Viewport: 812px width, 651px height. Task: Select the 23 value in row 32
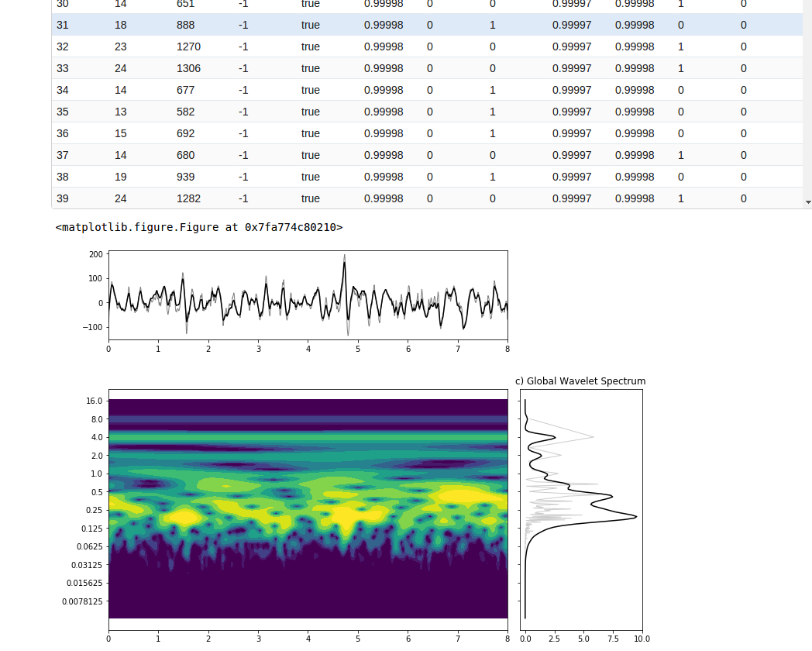click(x=120, y=46)
